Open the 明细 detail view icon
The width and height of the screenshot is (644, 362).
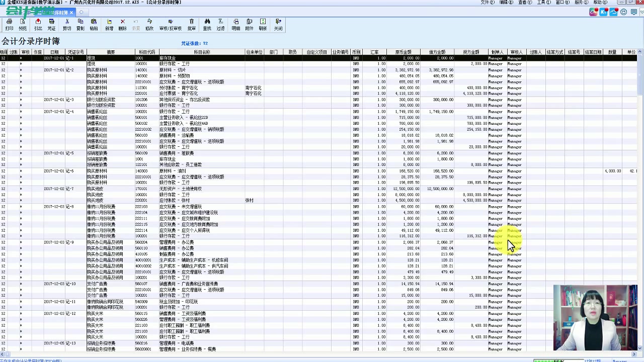[x=236, y=25]
